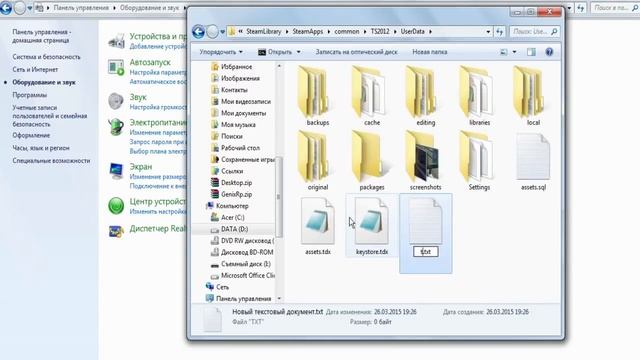Click navigation pane scroll-down arrow
Viewport: 640px width, 360px height.
coord(279,298)
